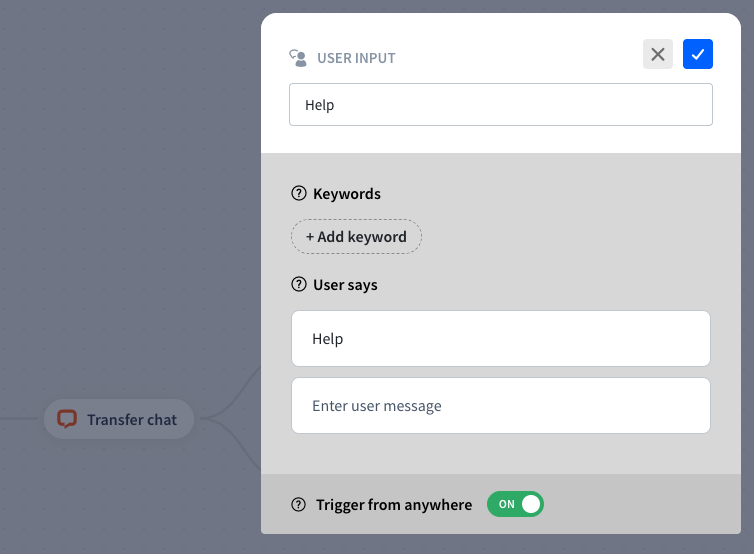Click the Enter user message field
The height and width of the screenshot is (554, 754).
[x=500, y=406]
